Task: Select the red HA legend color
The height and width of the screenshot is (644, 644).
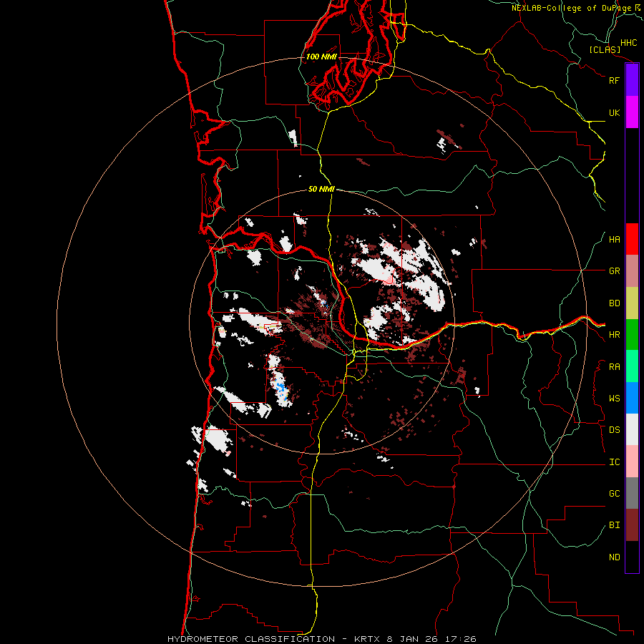Action: (632, 239)
